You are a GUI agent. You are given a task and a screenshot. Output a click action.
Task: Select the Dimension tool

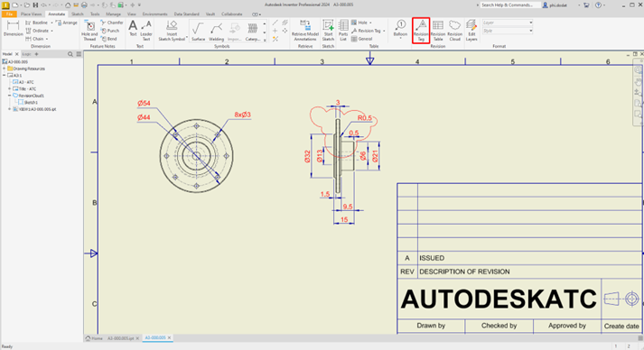click(14, 29)
